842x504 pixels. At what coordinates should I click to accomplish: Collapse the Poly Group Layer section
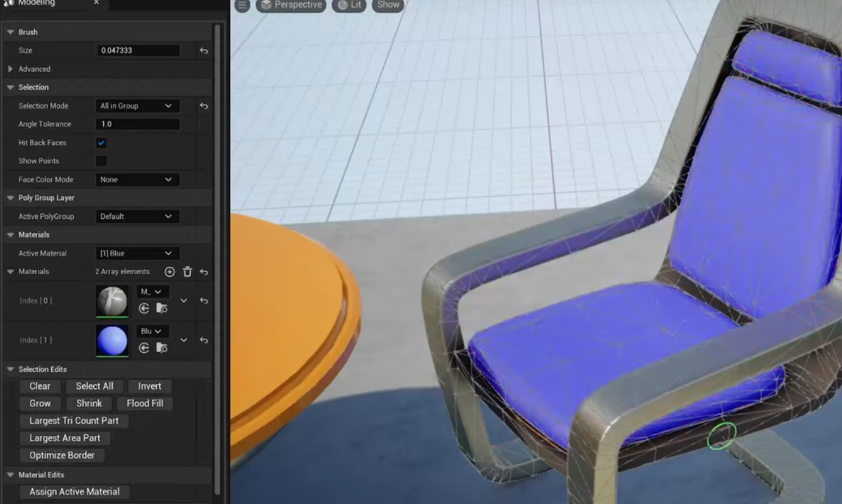pyautogui.click(x=10, y=198)
